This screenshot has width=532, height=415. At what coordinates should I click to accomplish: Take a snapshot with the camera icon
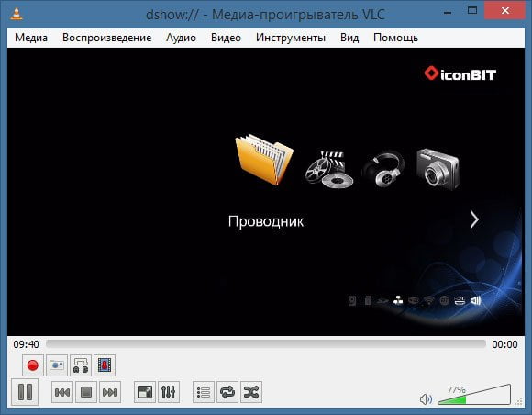57,365
